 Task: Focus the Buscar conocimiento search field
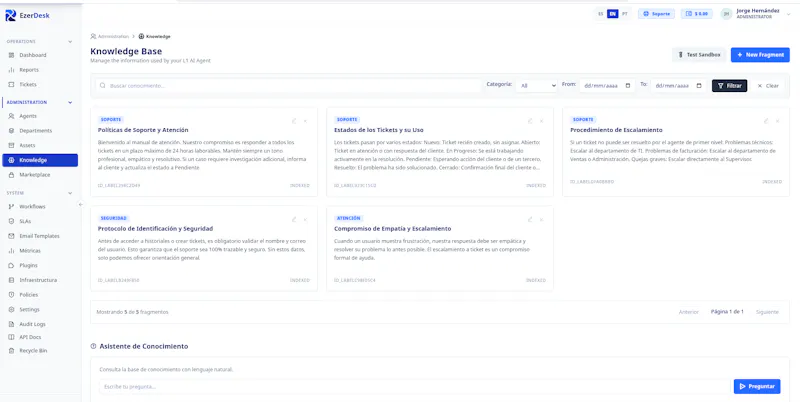[x=288, y=86]
